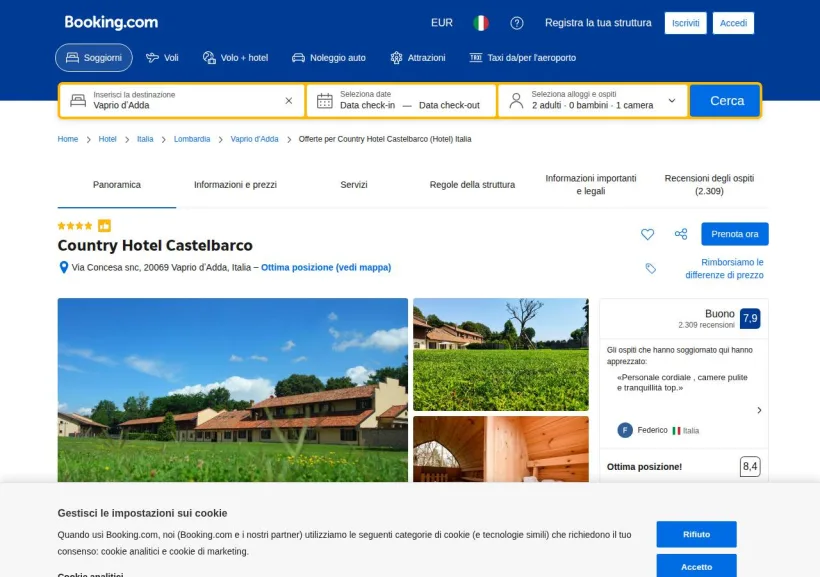
Task: Open Ottima posizione (vedi mappa) link
Action: coord(326,267)
